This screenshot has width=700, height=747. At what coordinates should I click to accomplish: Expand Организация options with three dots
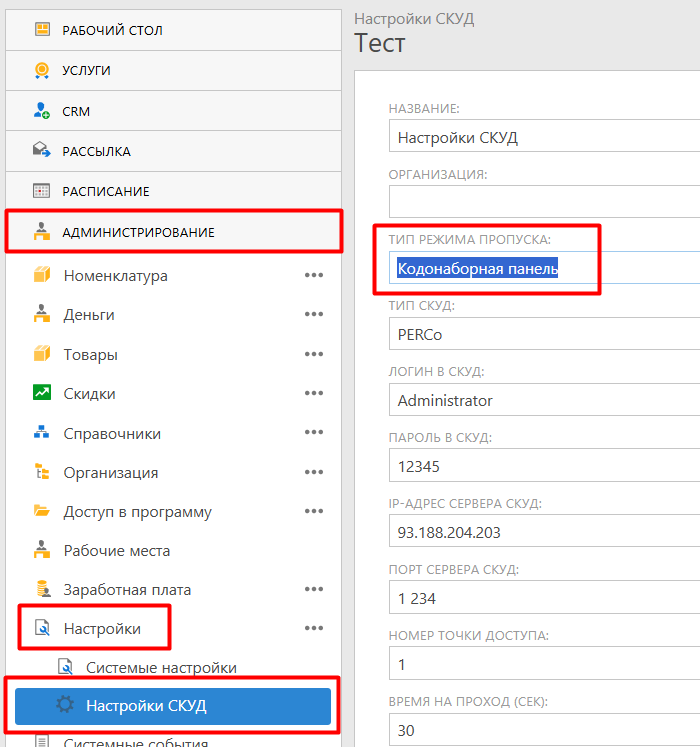[x=314, y=472]
